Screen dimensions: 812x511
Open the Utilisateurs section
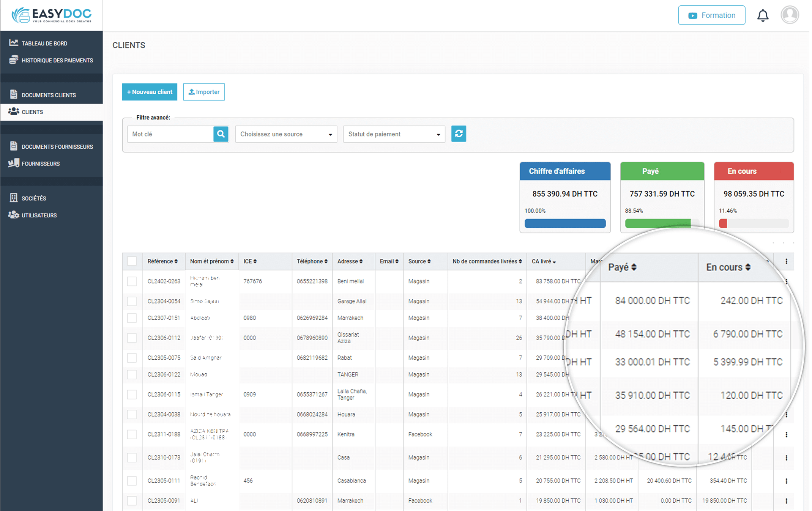click(39, 215)
